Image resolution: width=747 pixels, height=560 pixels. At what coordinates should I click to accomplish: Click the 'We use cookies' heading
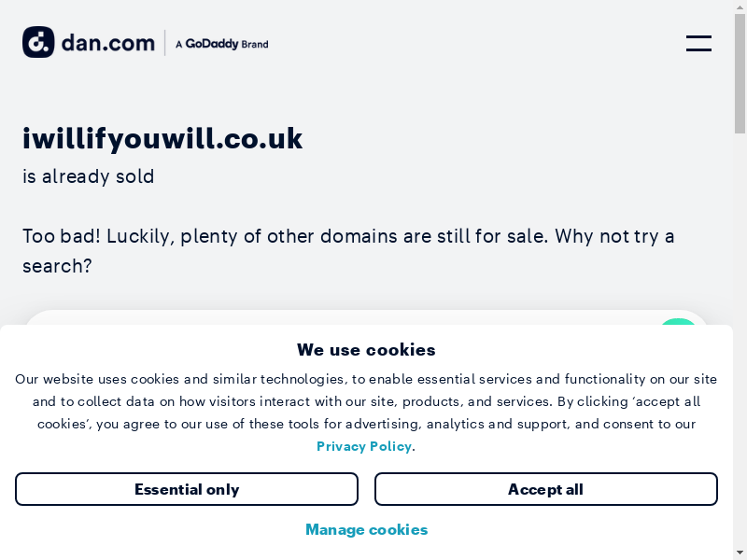tap(366, 350)
